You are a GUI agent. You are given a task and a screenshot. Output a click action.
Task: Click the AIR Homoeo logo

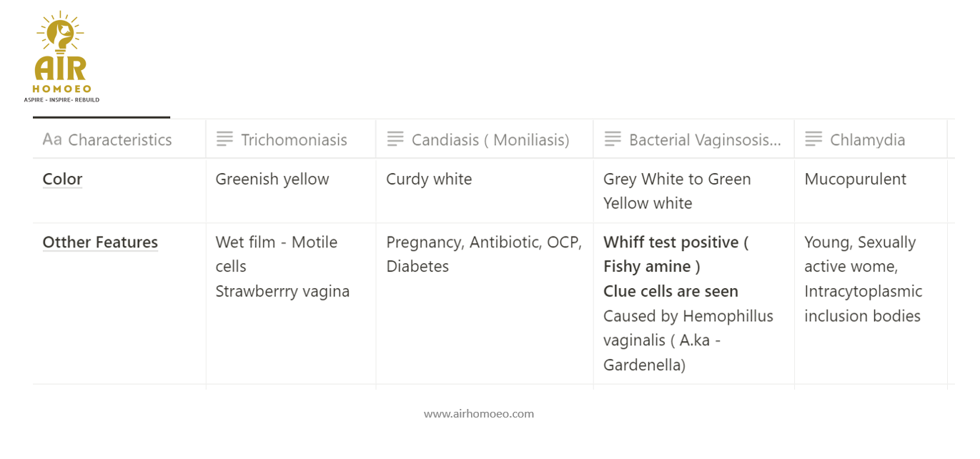tap(61, 57)
